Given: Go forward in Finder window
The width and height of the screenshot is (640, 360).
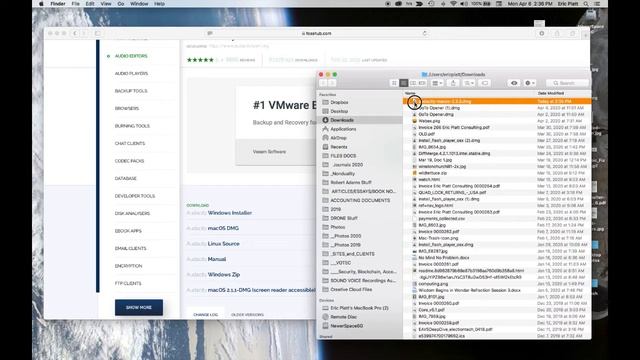Looking at the screenshot, I should (332, 83).
